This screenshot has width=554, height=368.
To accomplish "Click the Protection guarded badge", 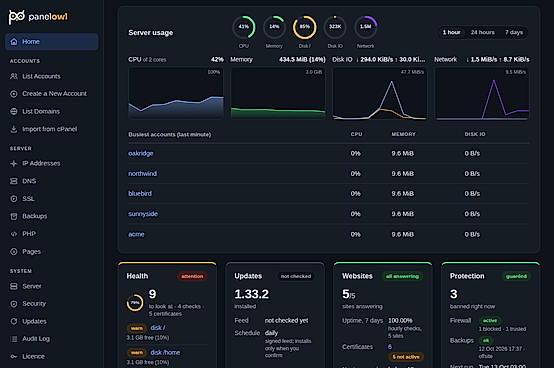I will [516, 276].
